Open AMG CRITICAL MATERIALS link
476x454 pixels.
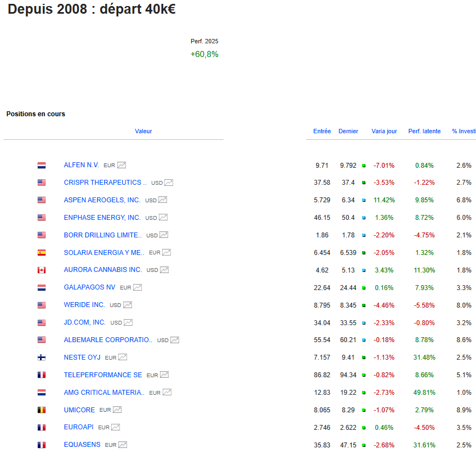(104, 392)
